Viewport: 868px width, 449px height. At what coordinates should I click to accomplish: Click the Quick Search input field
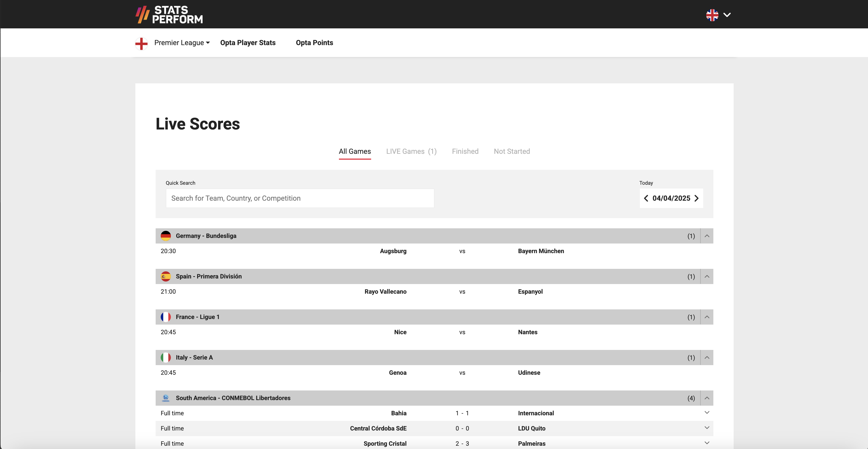pyautogui.click(x=300, y=198)
